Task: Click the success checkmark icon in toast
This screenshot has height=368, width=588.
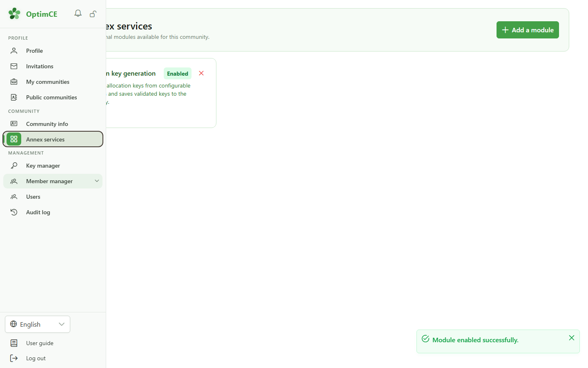Action: coord(425,339)
